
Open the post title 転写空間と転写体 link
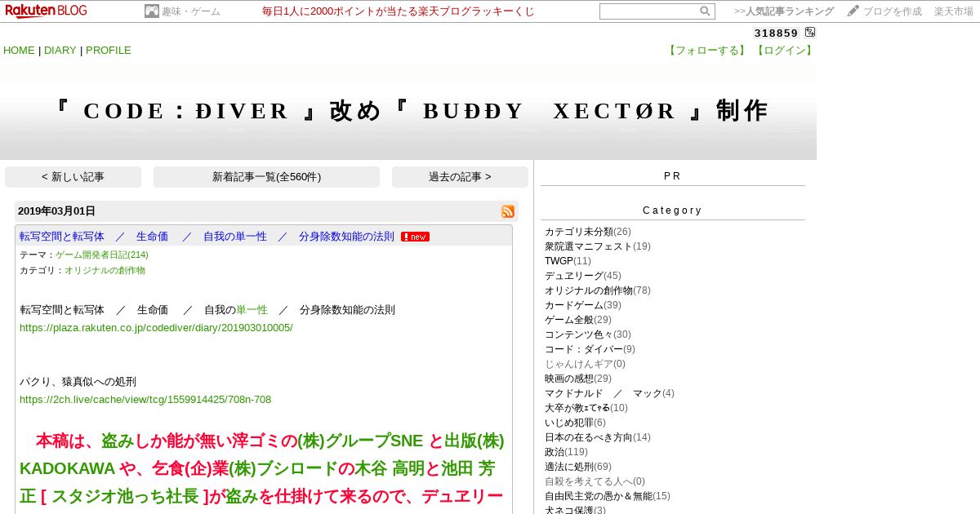[207, 237]
